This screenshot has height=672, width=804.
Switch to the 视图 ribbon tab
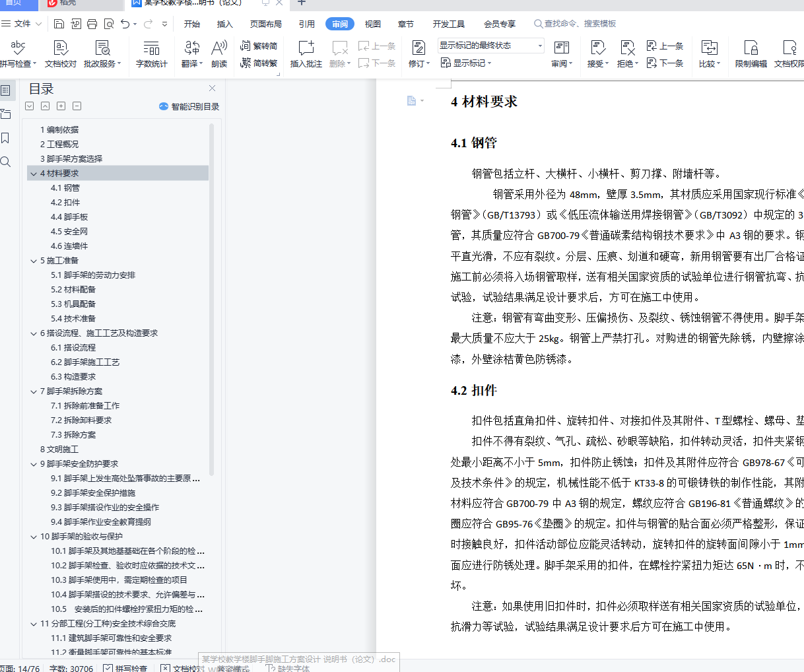[373, 24]
